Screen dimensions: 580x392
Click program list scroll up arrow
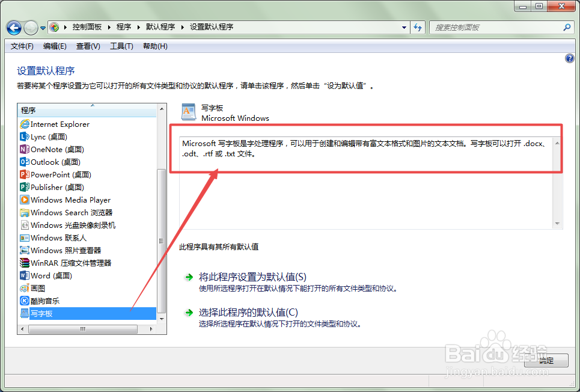(x=162, y=108)
